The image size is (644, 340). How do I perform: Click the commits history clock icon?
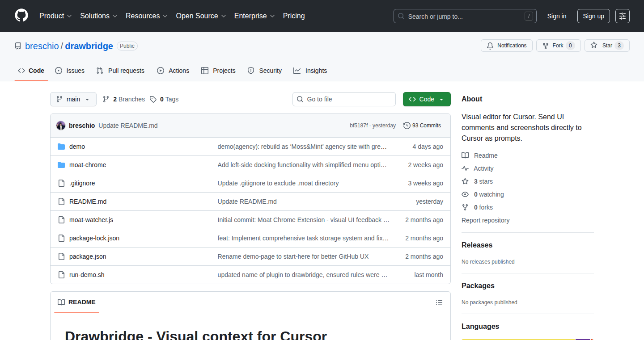pos(407,126)
